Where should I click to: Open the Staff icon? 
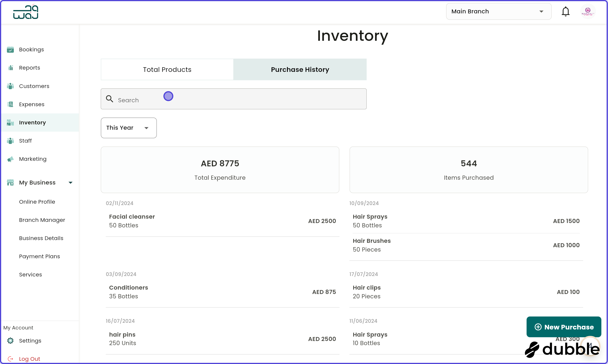[10, 141]
